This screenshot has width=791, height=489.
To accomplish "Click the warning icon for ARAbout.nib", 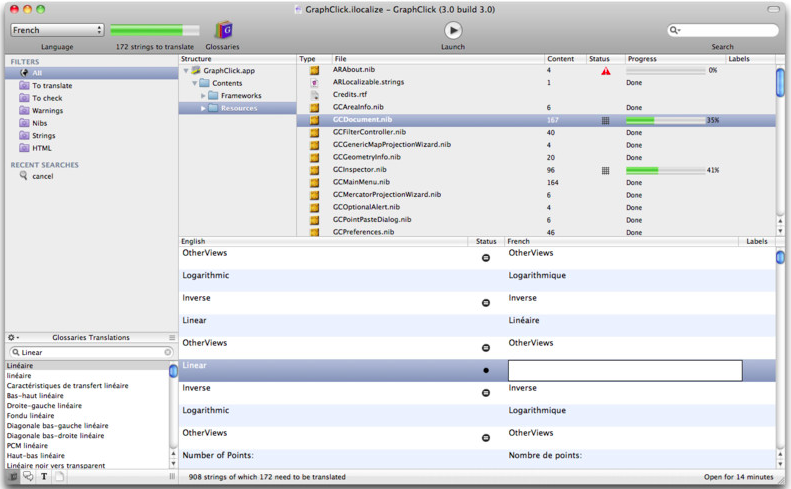I will [605, 71].
